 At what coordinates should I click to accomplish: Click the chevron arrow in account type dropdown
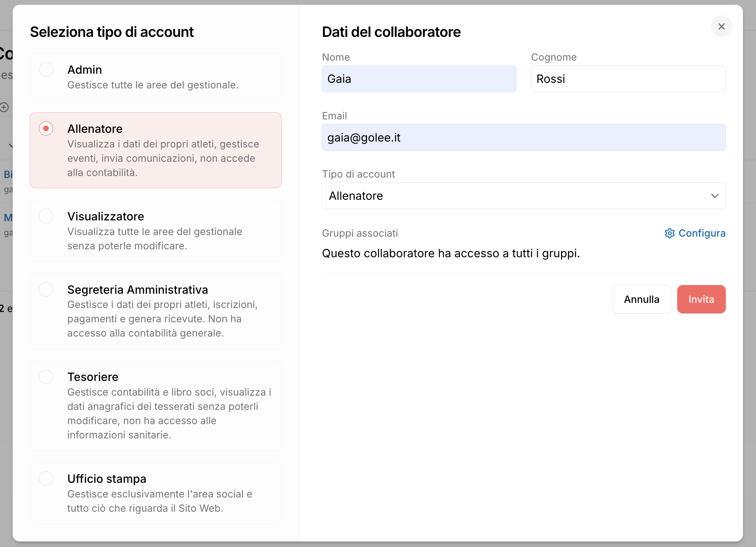[714, 196]
